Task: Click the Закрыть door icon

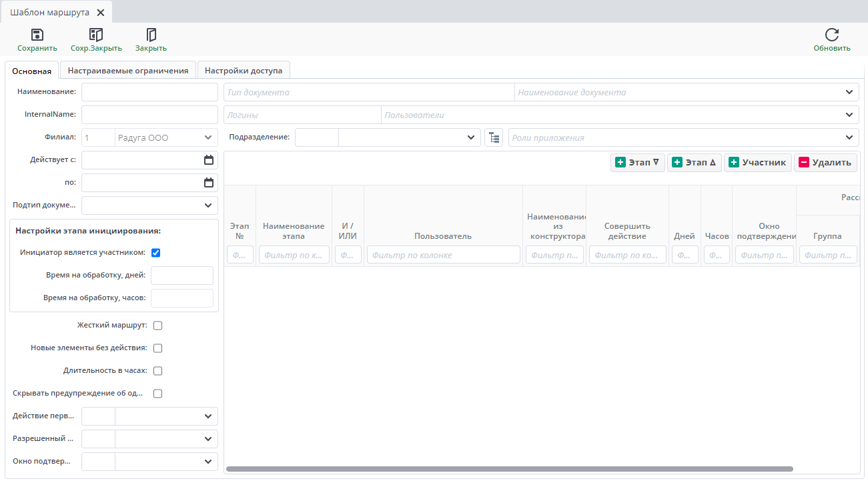Action: point(151,35)
